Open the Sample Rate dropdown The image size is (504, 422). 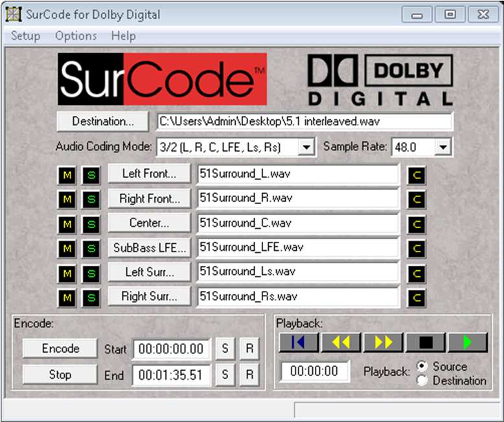tap(443, 148)
